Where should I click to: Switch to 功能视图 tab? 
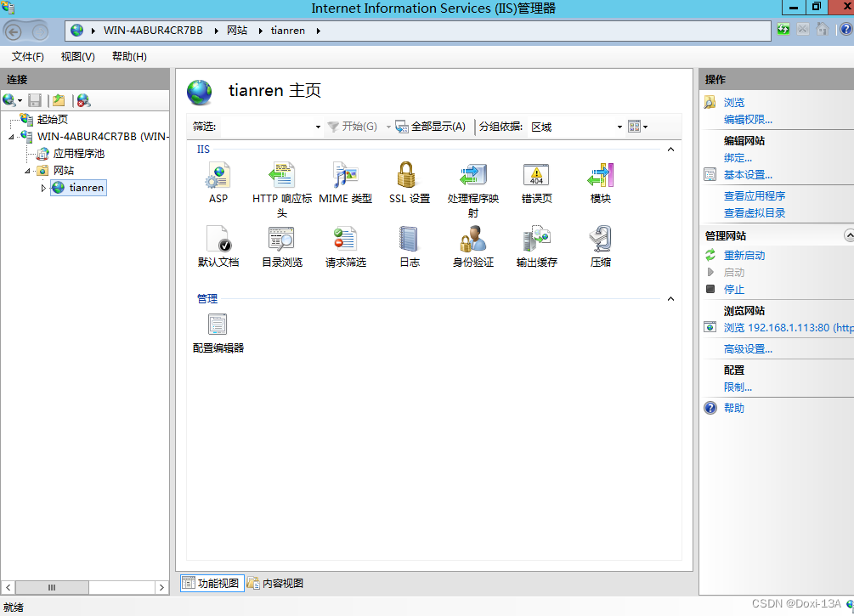(212, 584)
